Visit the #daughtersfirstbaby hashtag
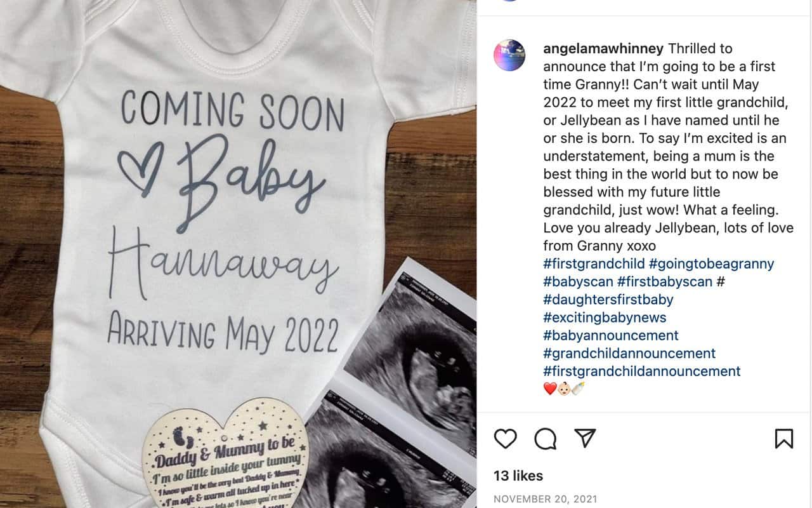The image size is (812, 508). (x=608, y=299)
